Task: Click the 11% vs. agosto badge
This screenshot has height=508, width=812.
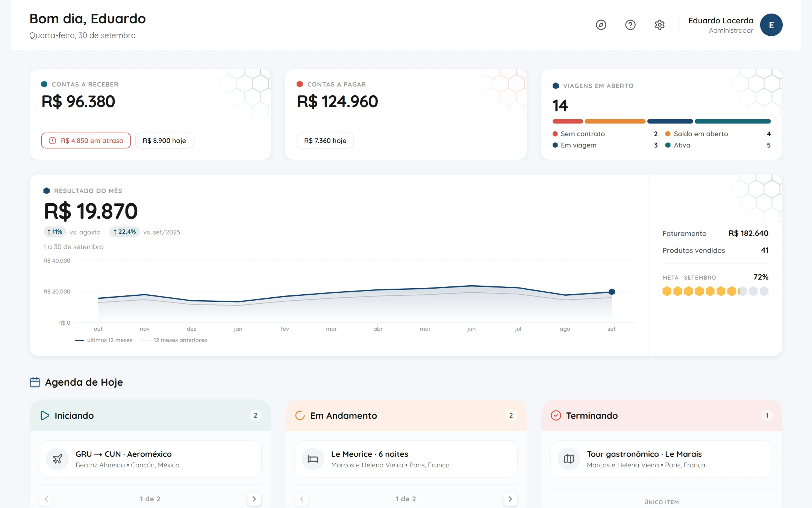Action: point(55,232)
